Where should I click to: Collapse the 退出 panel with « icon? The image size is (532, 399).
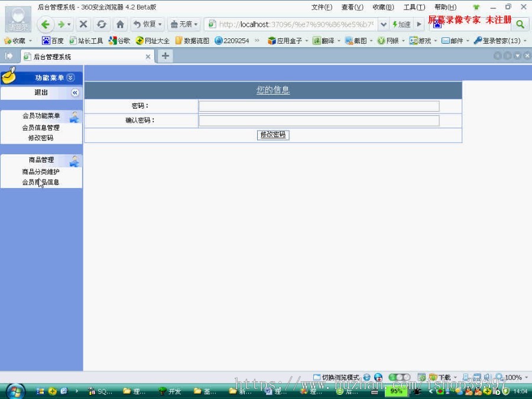[75, 93]
